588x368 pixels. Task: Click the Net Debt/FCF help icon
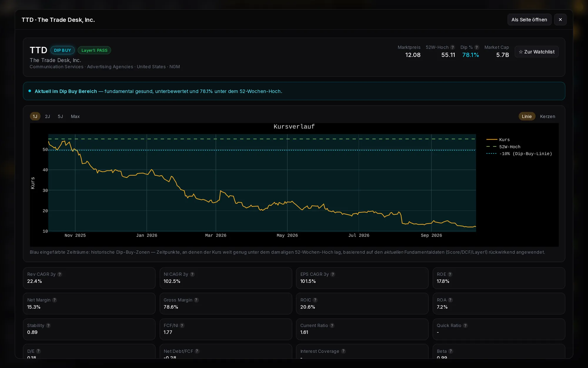(x=197, y=351)
